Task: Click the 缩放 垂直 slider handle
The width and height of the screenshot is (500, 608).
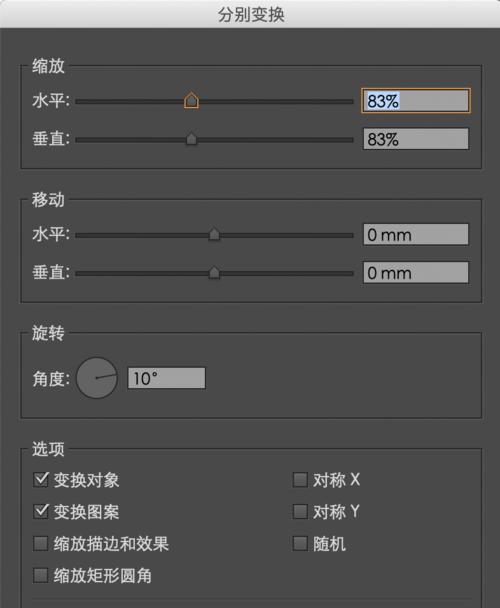Action: [191, 138]
